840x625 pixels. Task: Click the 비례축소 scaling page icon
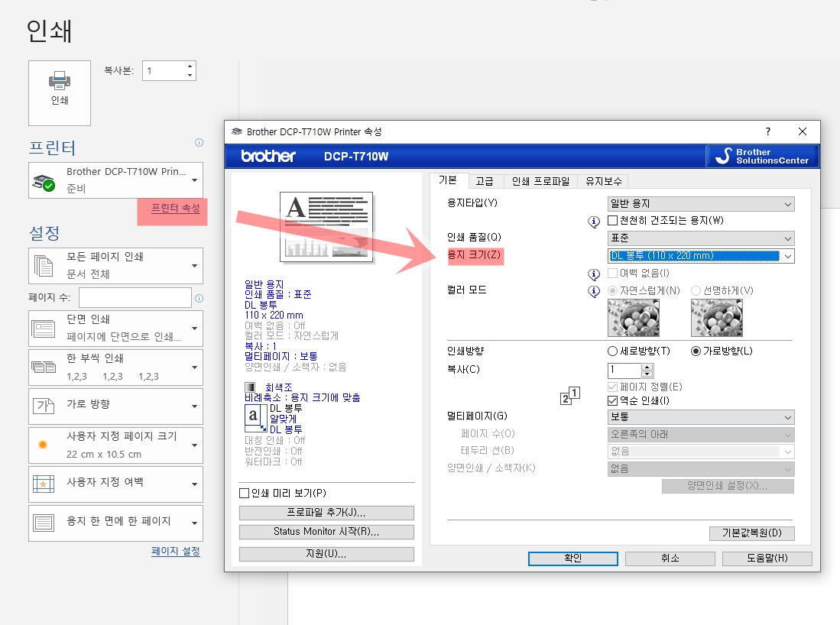[x=255, y=418]
